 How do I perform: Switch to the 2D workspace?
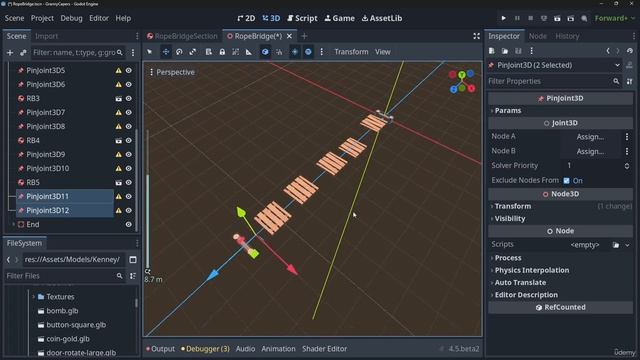click(246, 18)
